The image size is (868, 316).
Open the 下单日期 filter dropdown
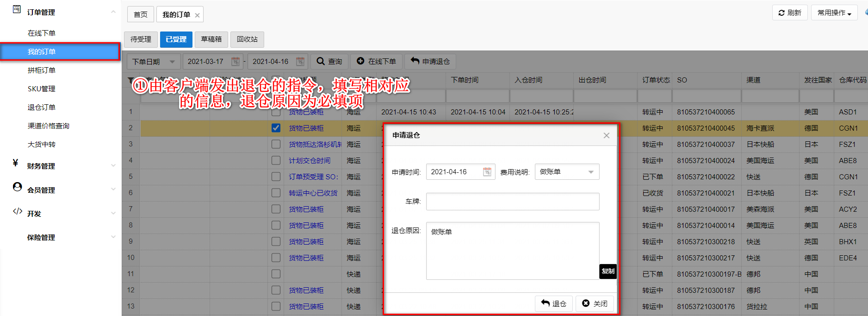coord(153,62)
